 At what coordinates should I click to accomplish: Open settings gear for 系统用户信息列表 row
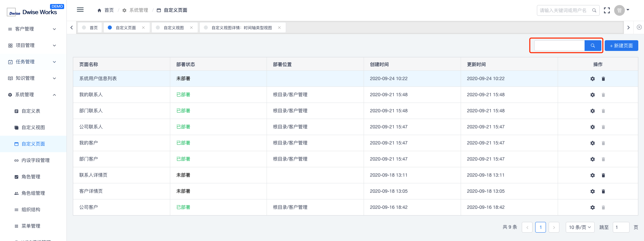tap(593, 79)
